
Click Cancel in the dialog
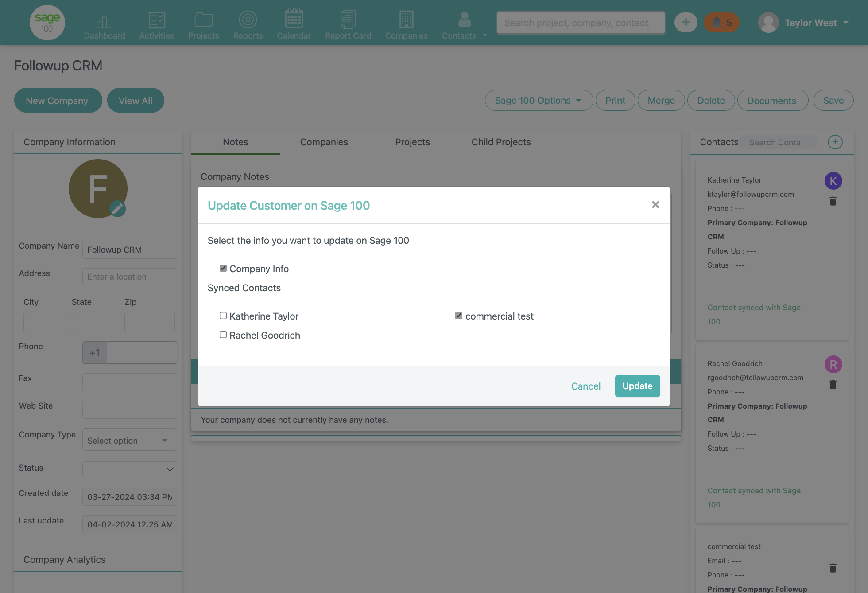pos(586,386)
